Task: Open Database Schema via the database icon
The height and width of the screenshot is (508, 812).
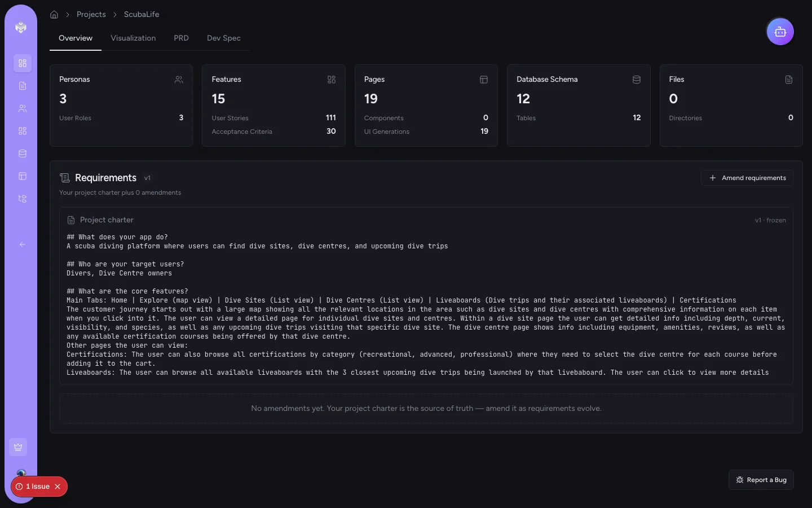Action: click(23, 154)
